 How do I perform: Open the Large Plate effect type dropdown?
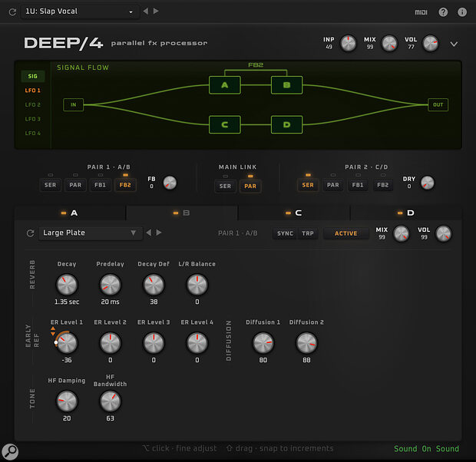(x=90, y=233)
